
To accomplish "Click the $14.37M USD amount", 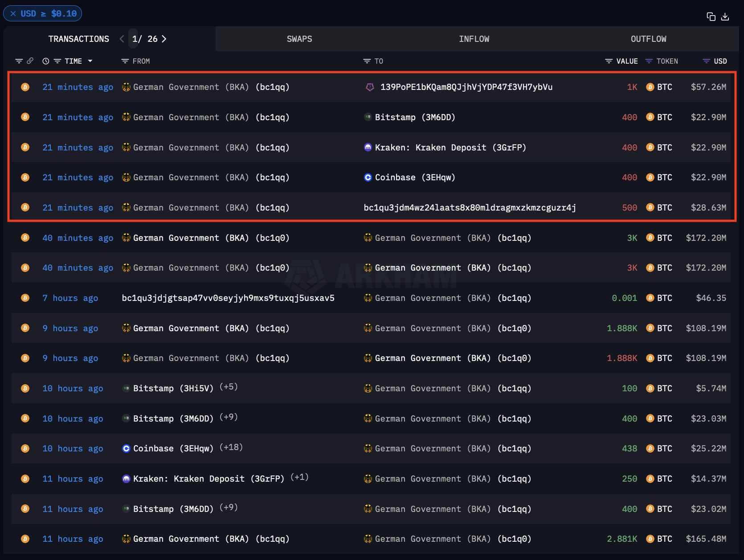I will 708,479.
